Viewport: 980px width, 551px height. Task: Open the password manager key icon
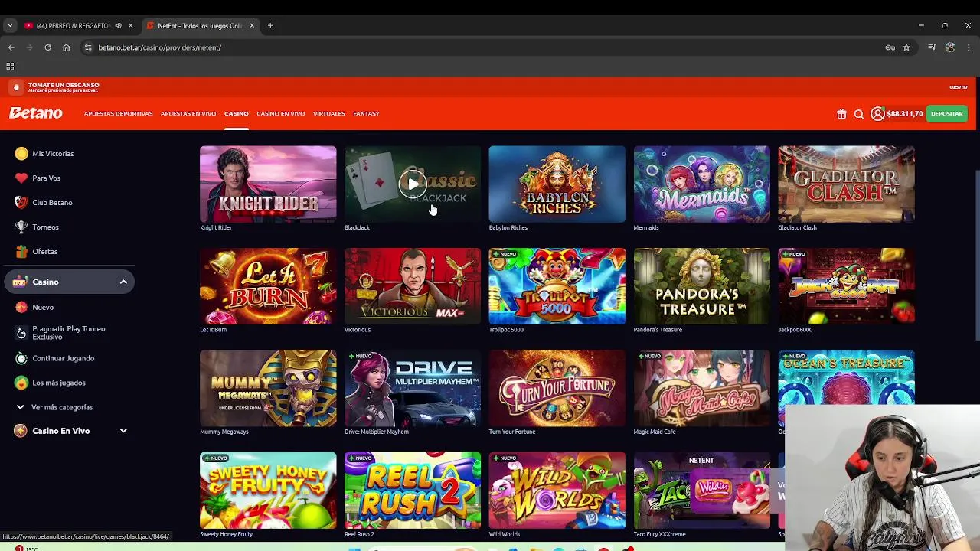pos(890,47)
